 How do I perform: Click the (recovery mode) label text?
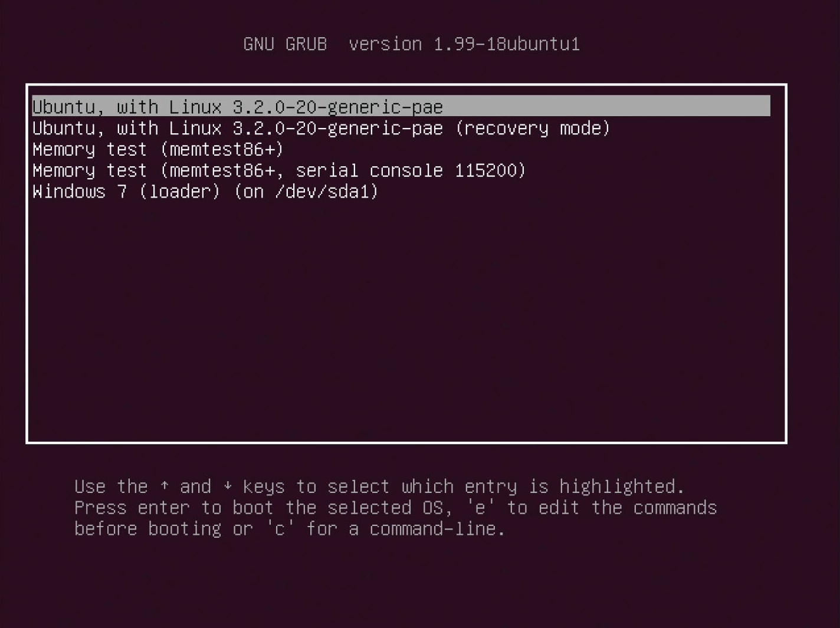pos(533,128)
